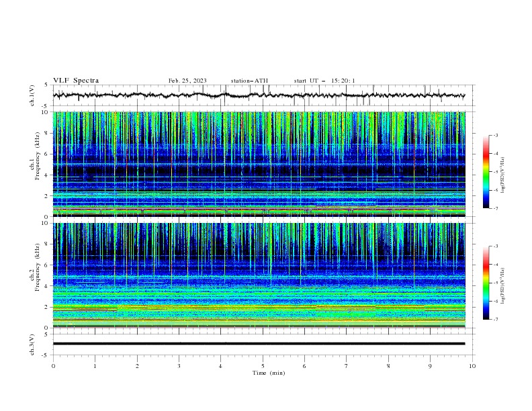
Task: Click the solid black ch.3 voltage trace
Action: [x=259, y=344]
